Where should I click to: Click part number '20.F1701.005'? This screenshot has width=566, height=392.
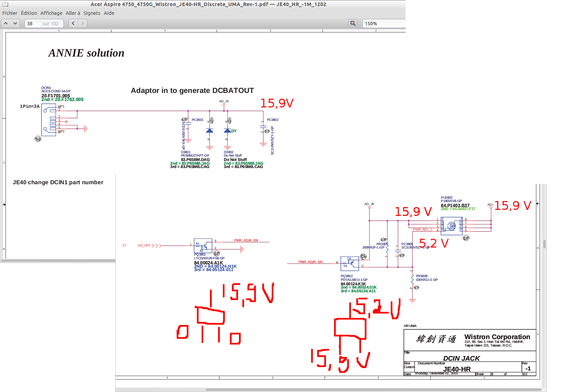click(x=56, y=96)
